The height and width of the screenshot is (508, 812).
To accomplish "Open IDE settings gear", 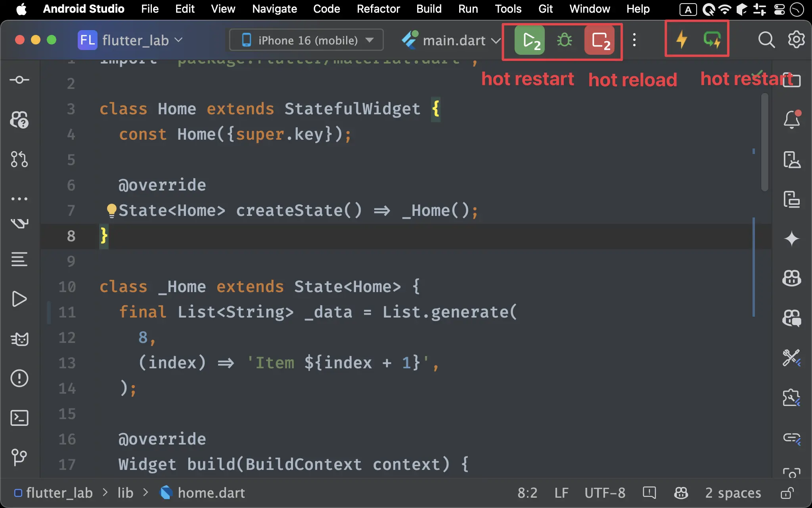I will click(x=796, y=39).
